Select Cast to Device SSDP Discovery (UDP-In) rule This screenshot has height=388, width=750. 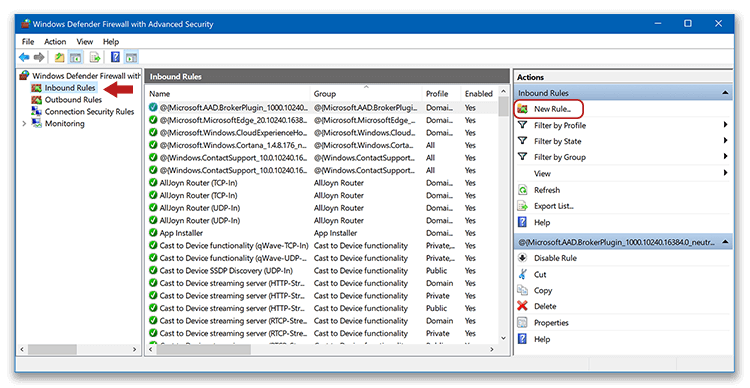(x=321, y=270)
